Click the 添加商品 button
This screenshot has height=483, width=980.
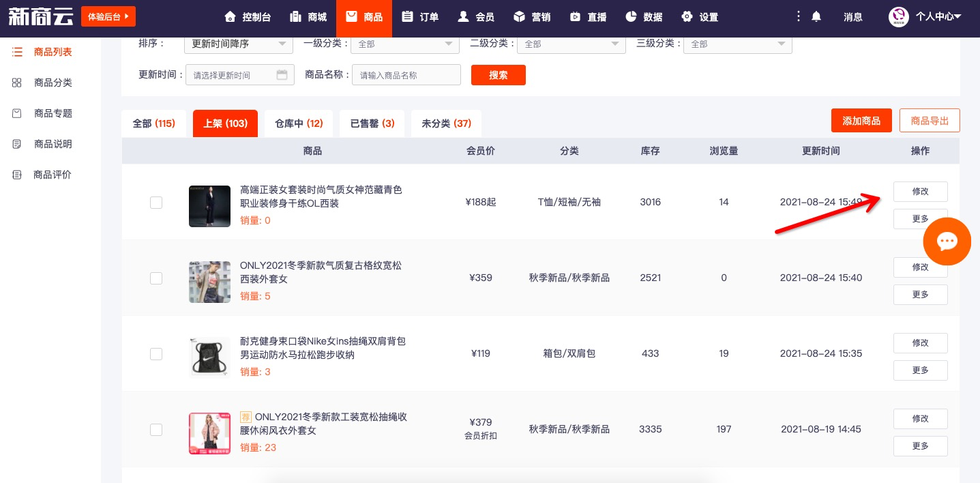coord(861,121)
